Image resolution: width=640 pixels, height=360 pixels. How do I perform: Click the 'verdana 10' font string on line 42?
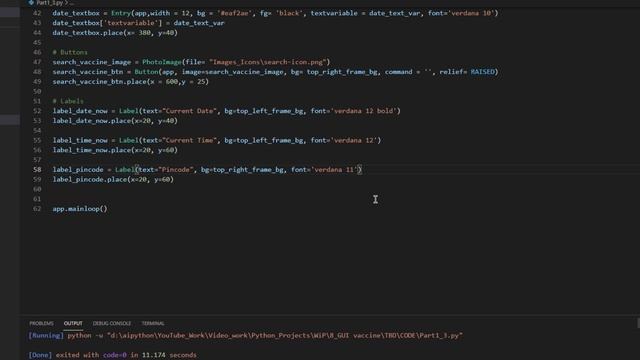click(471, 13)
